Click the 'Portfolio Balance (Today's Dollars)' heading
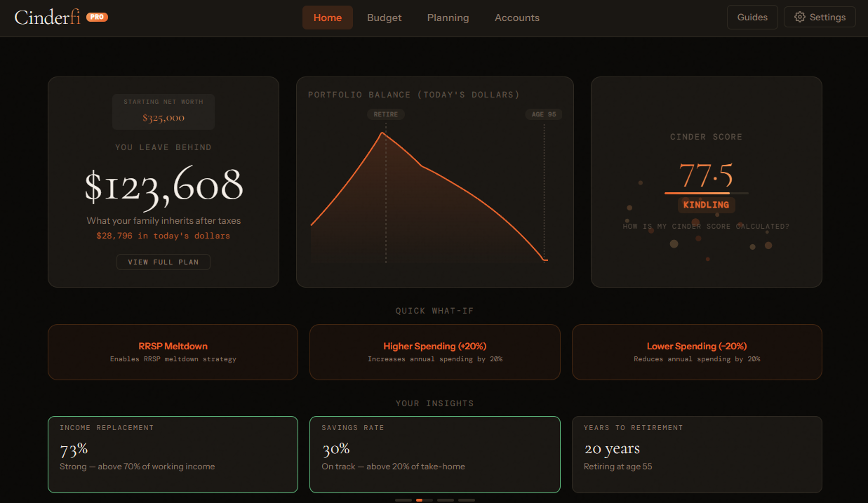 click(414, 95)
